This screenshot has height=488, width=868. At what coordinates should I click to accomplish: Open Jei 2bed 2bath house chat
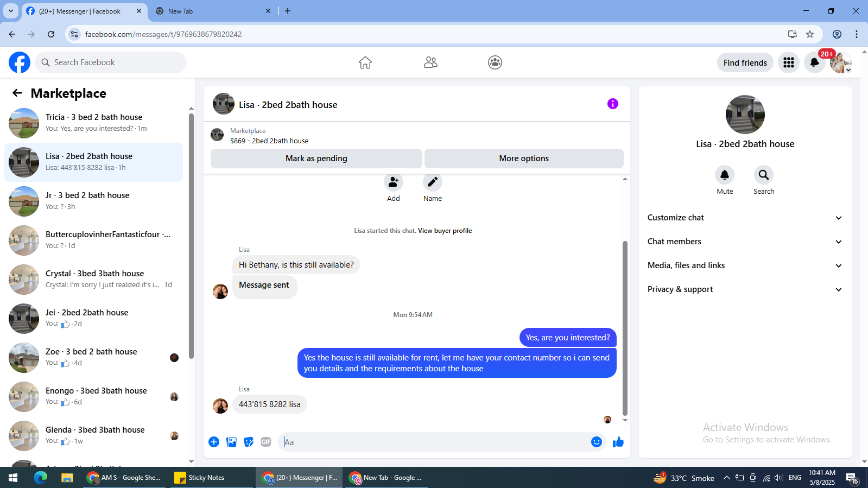pos(94,319)
